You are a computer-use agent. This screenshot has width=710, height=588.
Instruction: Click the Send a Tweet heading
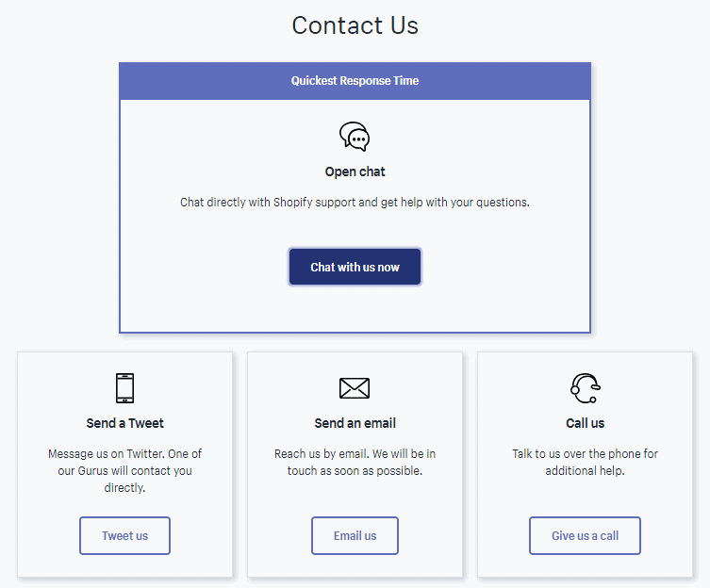(x=125, y=423)
